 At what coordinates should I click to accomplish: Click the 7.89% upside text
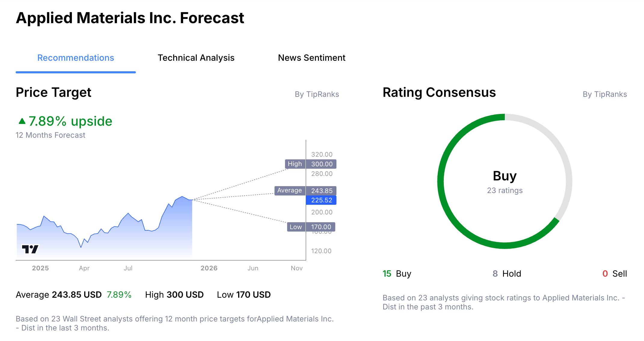pyautogui.click(x=70, y=121)
